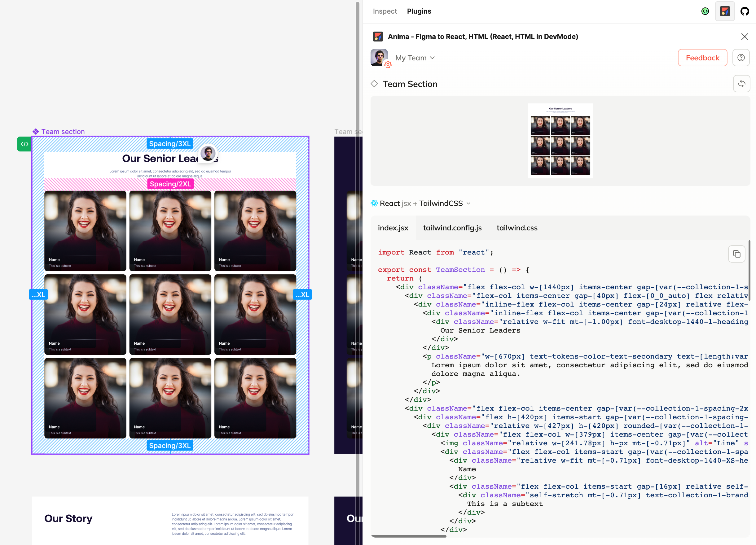This screenshot has width=756, height=545.
Task: Click the horizontal code scrollbar
Action: [x=409, y=536]
